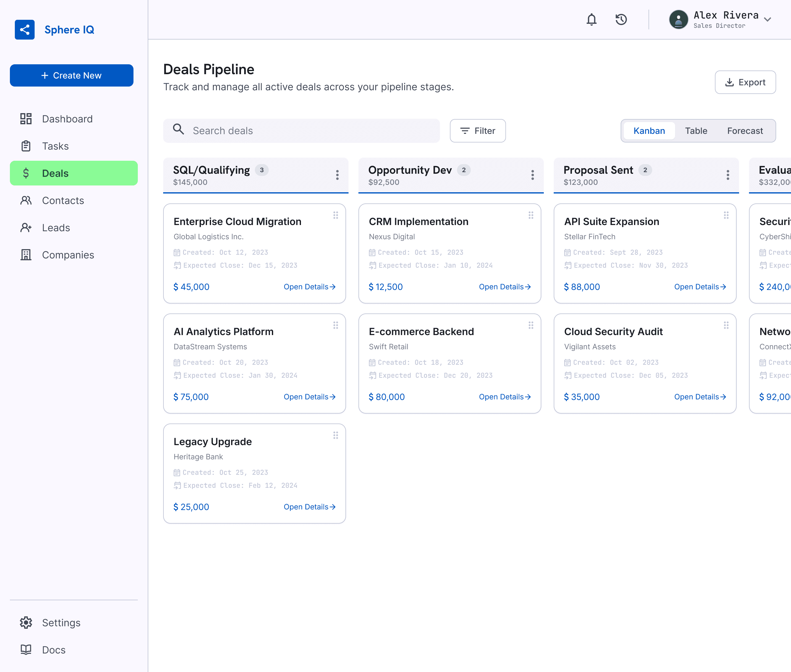Open Opportunity Dev column options menu
This screenshot has height=672, width=791.
(x=532, y=175)
